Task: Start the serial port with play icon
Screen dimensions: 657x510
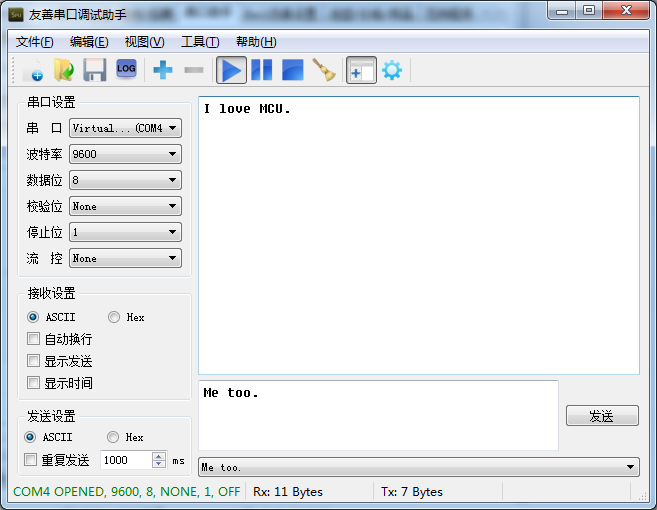Action: pyautogui.click(x=231, y=70)
